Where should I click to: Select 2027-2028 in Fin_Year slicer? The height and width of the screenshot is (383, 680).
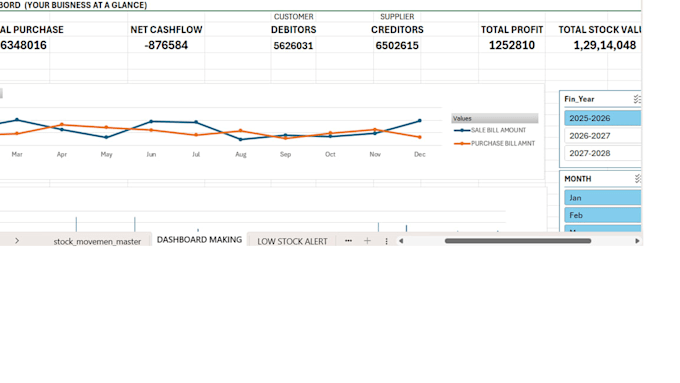(602, 153)
